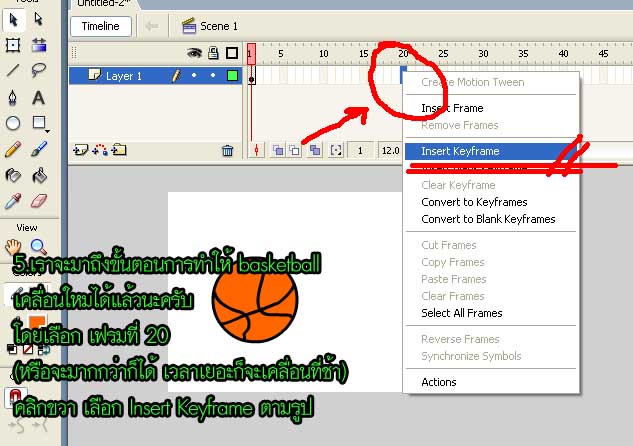Select Convert to Keyframes menu item
The width and height of the screenshot is (633, 446).
pos(491,202)
